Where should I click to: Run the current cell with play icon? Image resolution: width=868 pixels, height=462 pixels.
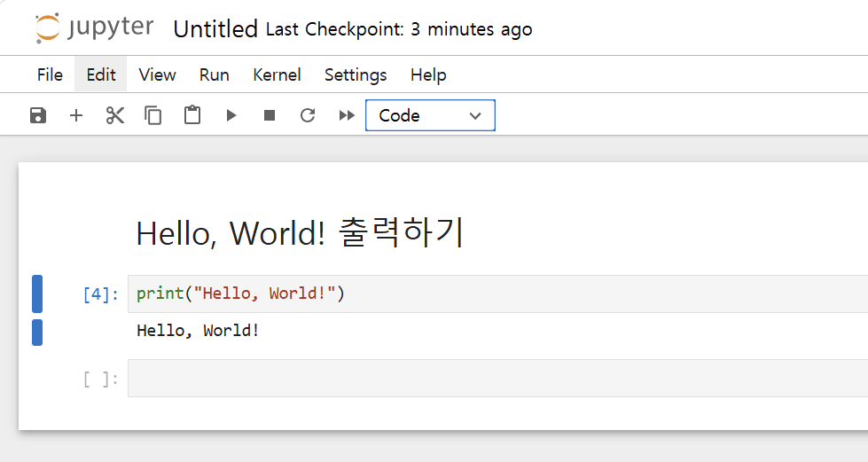pyautogui.click(x=231, y=115)
